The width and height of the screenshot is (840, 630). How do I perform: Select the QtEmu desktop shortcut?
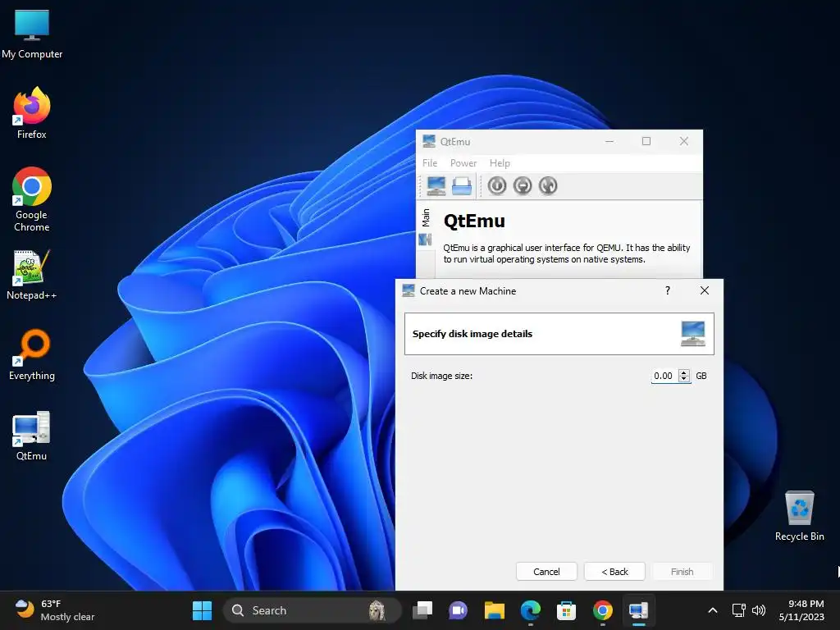[32, 436]
